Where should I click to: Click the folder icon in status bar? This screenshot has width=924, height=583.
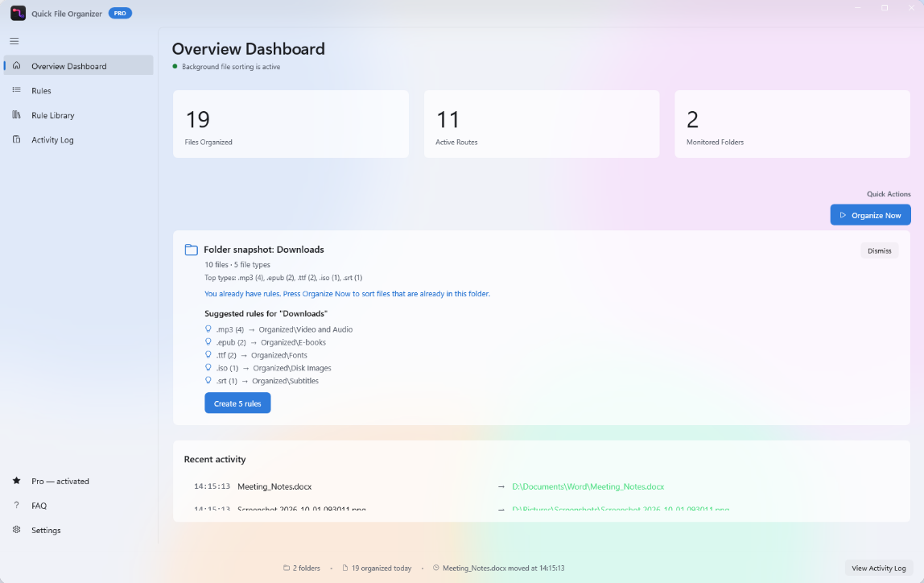coord(287,568)
